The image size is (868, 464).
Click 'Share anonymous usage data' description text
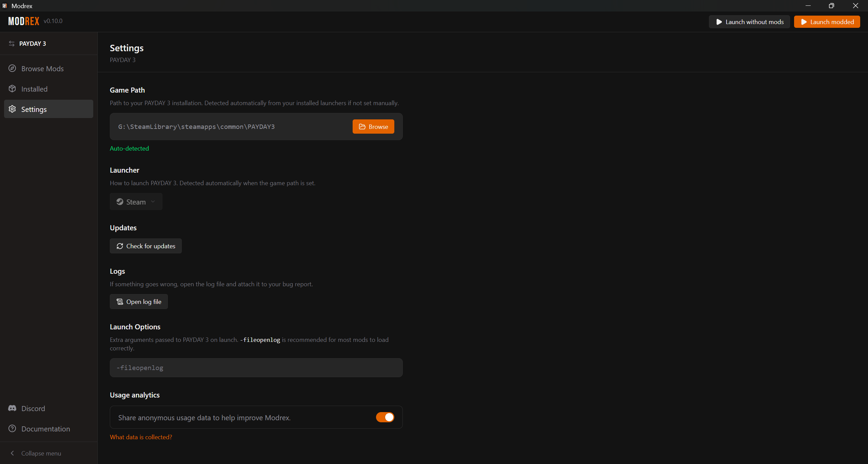[x=204, y=418]
